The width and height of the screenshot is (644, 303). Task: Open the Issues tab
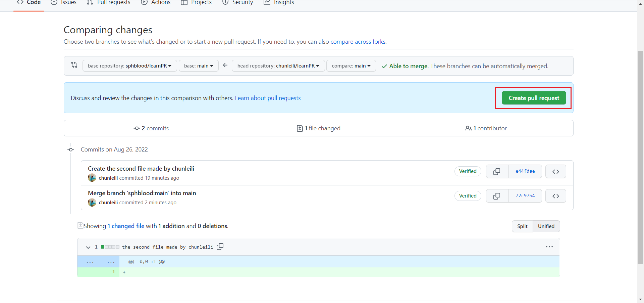pos(63,3)
